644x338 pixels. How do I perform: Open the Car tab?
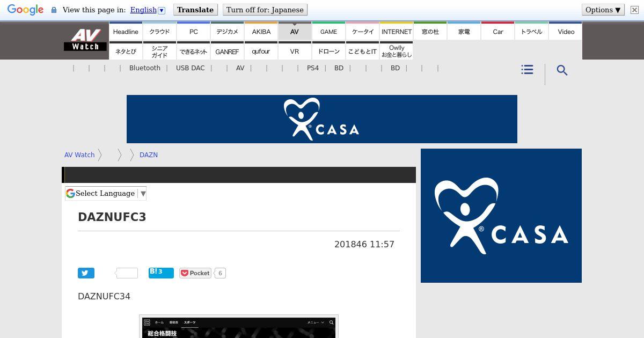pyautogui.click(x=497, y=31)
